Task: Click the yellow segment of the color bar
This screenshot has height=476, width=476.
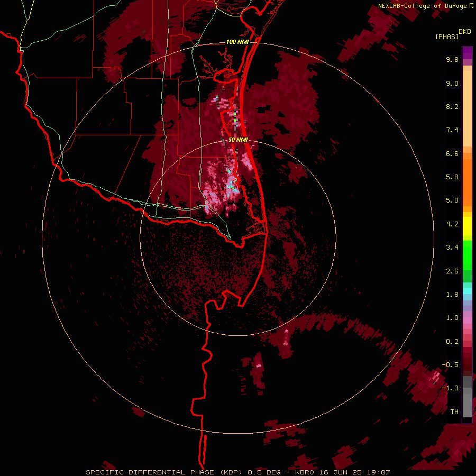Action: click(467, 226)
